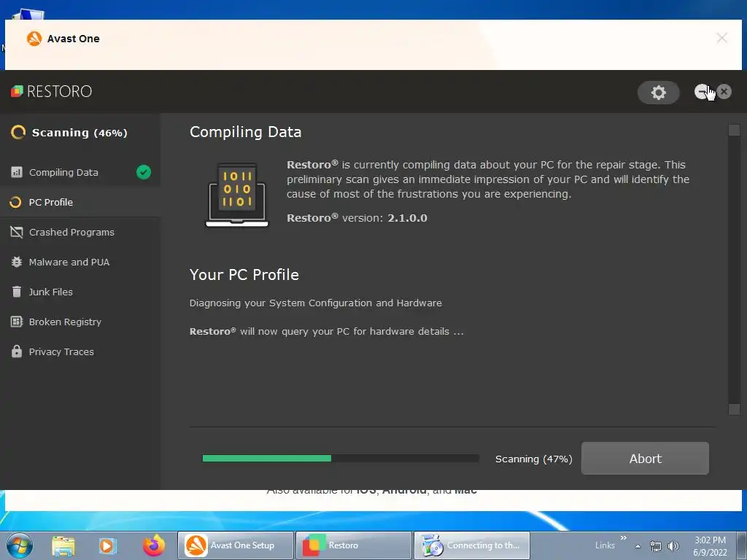Open Privacy Traces section
Screen dimensions: 747x560
coord(80,352)
